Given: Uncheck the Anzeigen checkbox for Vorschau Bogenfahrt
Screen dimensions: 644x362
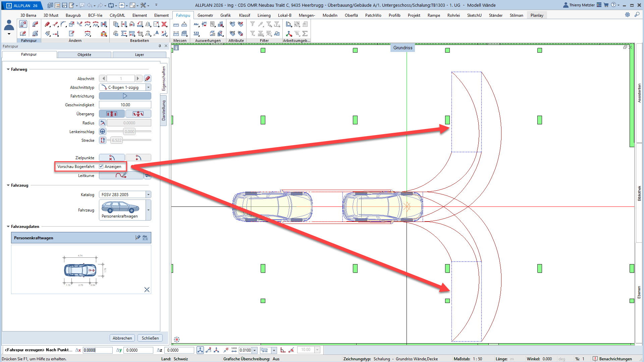Looking at the screenshot, I should point(101,167).
